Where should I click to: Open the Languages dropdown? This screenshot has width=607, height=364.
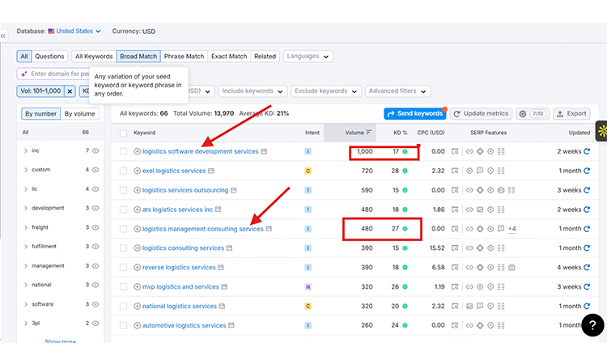point(308,57)
